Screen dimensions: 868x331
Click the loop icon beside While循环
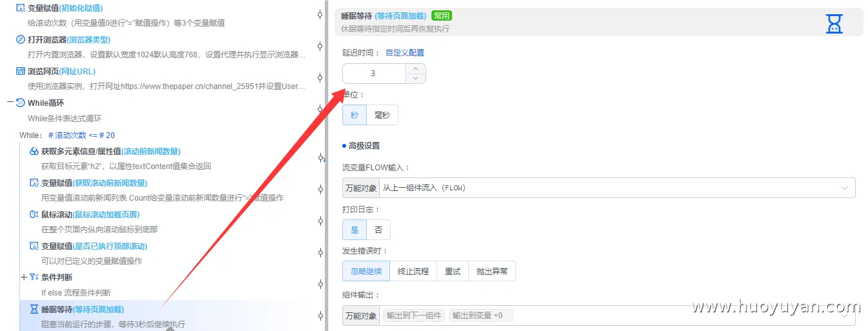(x=21, y=103)
